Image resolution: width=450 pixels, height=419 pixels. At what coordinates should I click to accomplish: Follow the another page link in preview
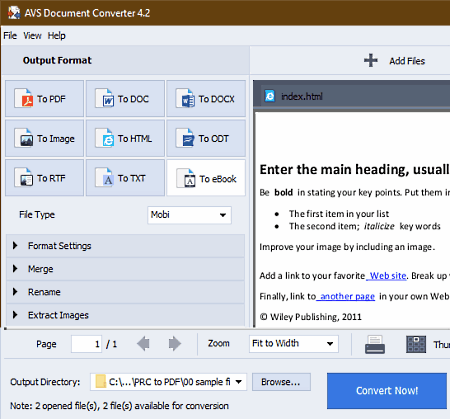346,296
